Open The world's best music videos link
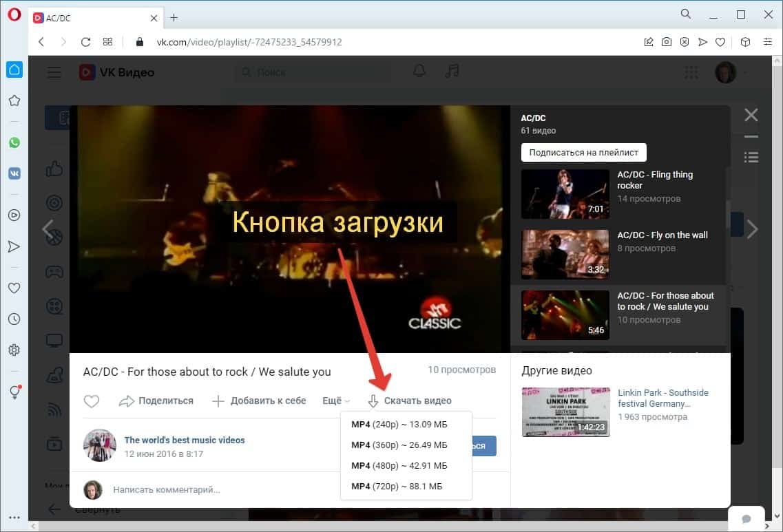The image size is (783, 532). coord(184,440)
